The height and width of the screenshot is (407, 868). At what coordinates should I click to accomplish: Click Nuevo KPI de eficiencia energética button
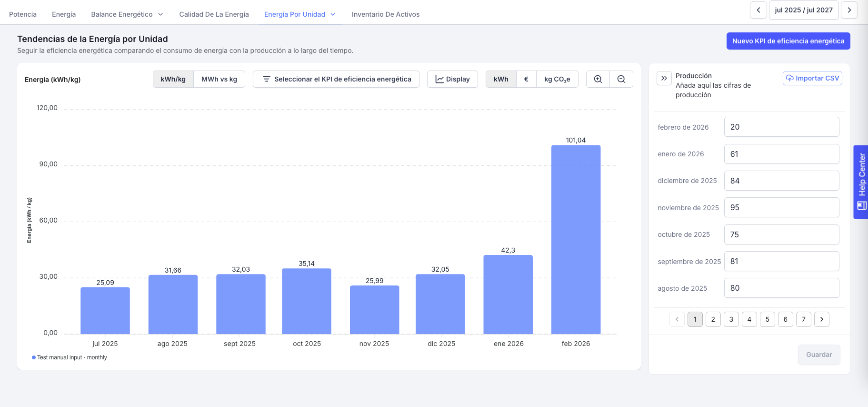[788, 41]
